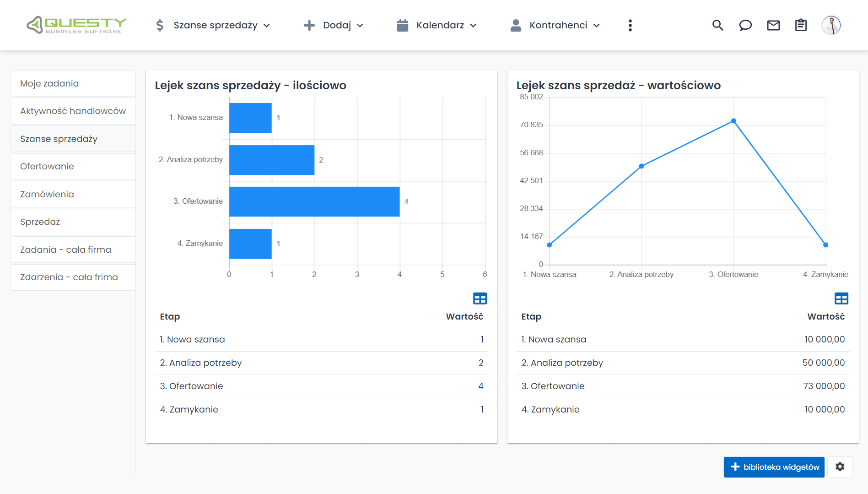Open dashboard settings gear icon
The image size is (868, 494).
[840, 467]
